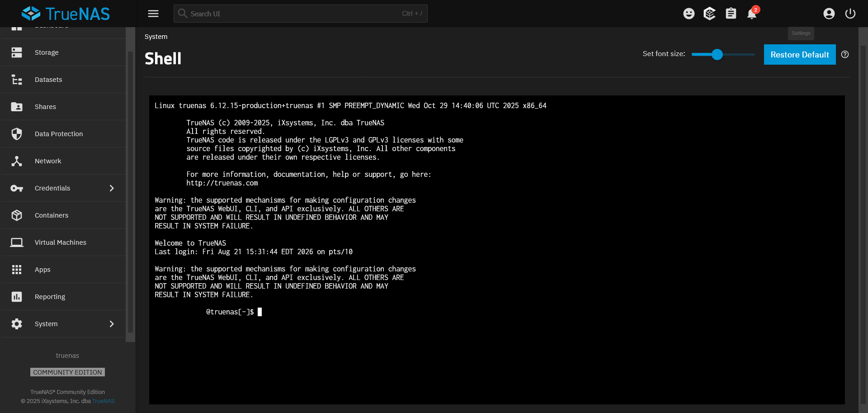Expand the System submenu chevron
Screen dimensions: 868x413
[112, 324]
